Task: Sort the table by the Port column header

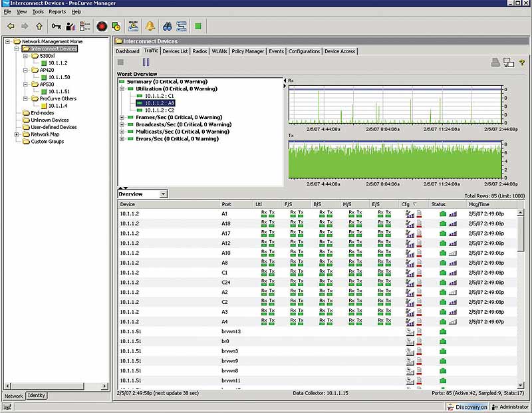Action: (227, 204)
